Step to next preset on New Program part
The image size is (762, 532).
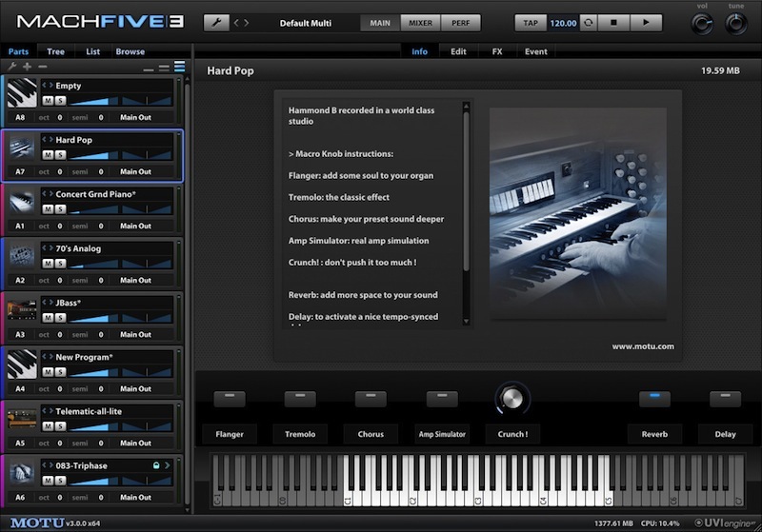pyautogui.click(x=51, y=357)
